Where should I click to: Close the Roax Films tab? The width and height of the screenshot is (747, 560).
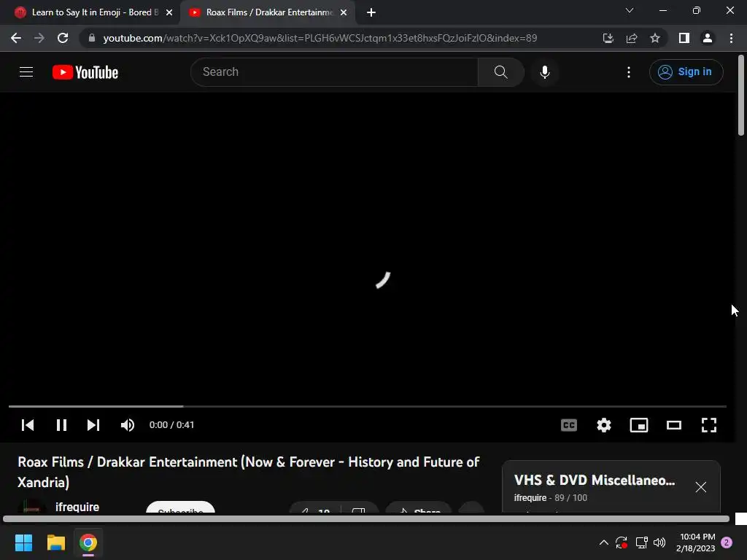click(x=344, y=12)
